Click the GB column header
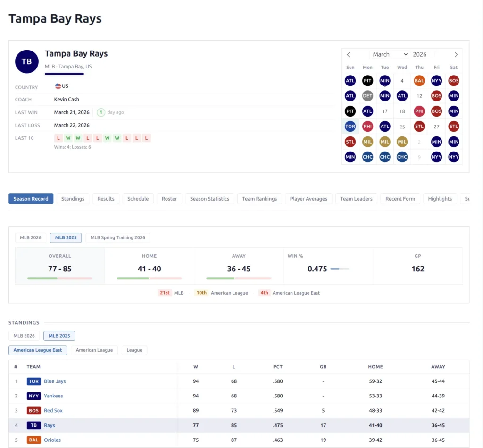 tap(323, 367)
